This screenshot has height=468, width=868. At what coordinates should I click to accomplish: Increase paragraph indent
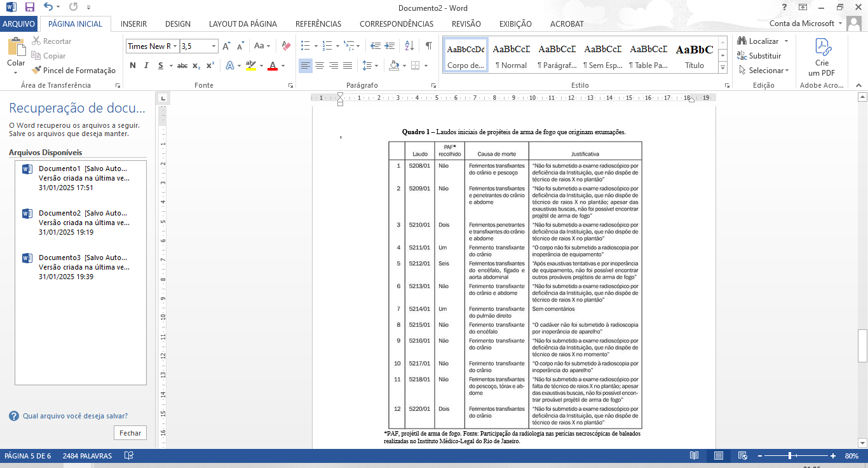(389, 46)
